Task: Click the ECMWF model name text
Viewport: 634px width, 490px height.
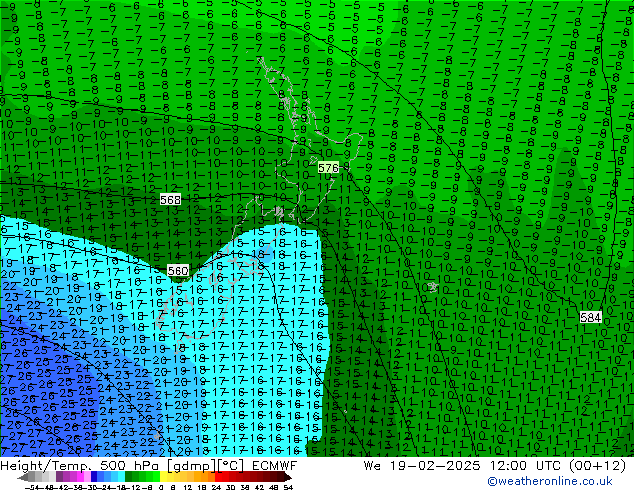Action: click(x=275, y=466)
